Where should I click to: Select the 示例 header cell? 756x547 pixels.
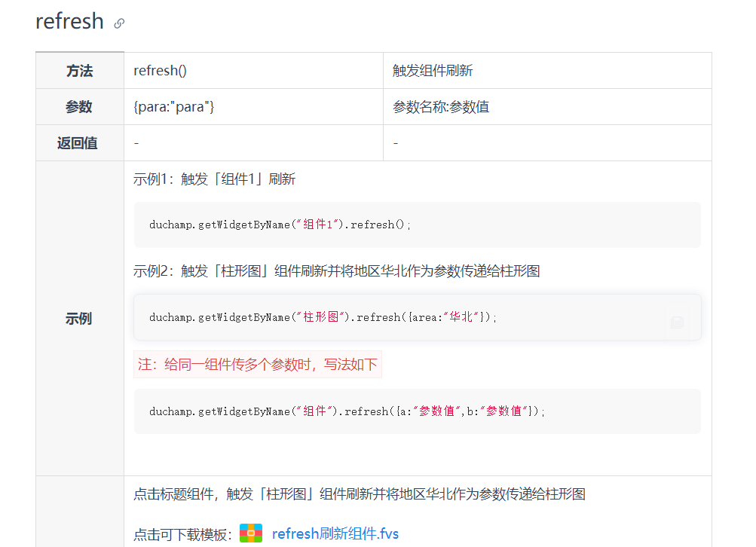(x=80, y=319)
